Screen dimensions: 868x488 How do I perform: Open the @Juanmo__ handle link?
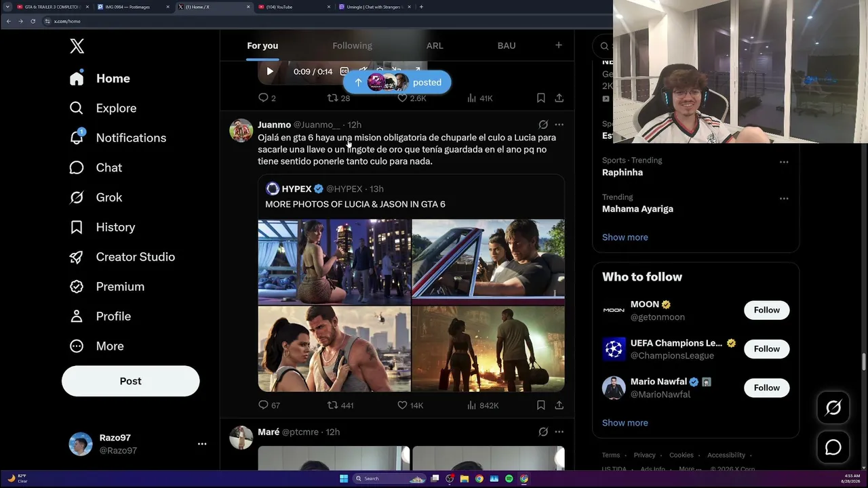click(x=317, y=125)
